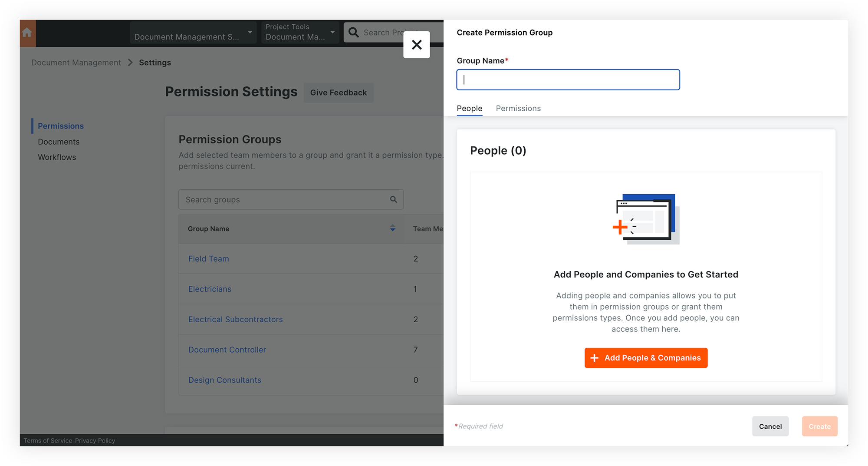Open the Design Consultants group
Screen dimensions: 868x466
pyautogui.click(x=224, y=380)
